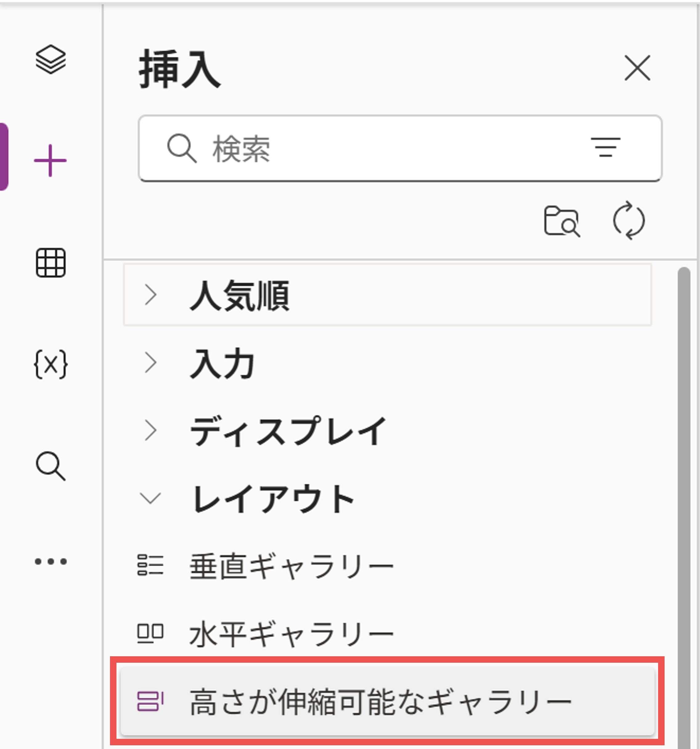Open the filter icon in search box
The height and width of the screenshot is (749, 700).
coord(605,147)
